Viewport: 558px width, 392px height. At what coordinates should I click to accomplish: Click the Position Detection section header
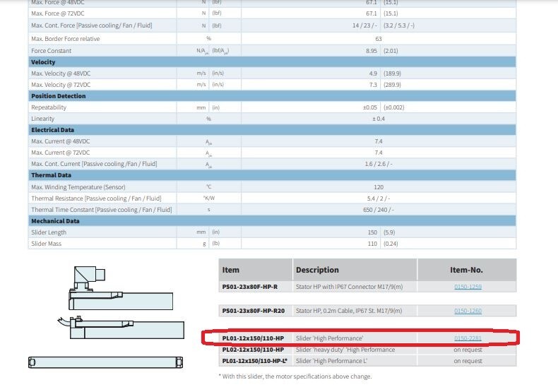pos(272,96)
